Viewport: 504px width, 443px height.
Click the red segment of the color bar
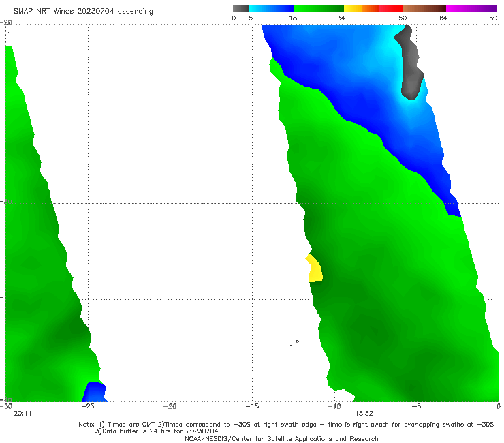(391, 8)
